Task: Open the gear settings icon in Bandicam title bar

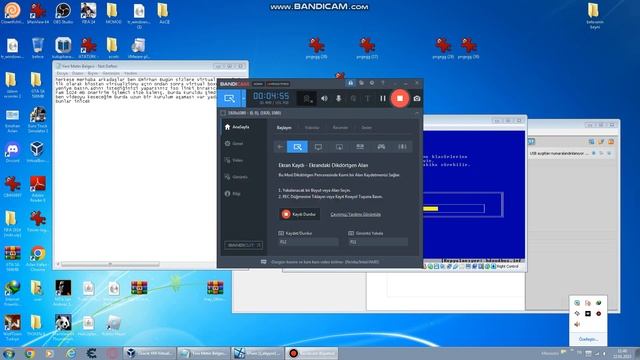Action: 372,83
